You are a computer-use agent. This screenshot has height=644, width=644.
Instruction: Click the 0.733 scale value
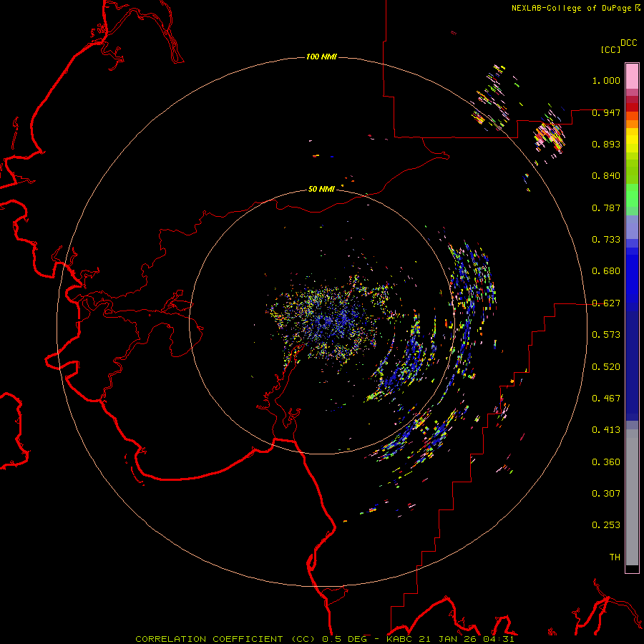point(606,240)
